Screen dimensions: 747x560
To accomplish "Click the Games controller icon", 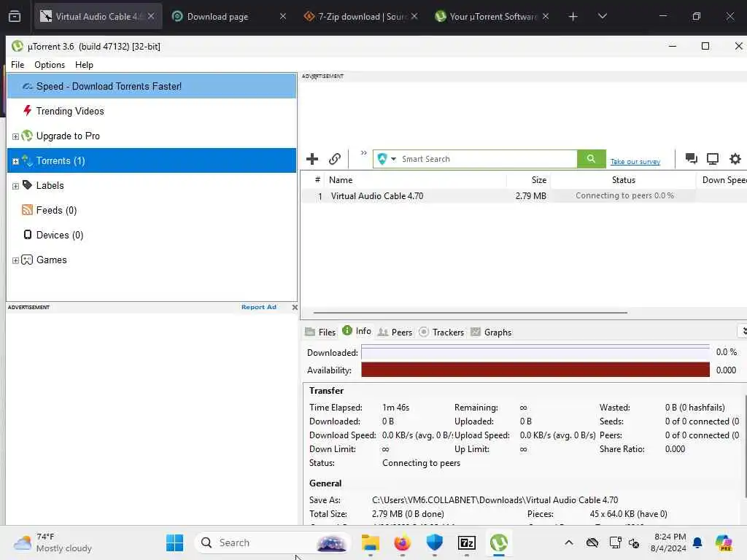I will coord(27,260).
